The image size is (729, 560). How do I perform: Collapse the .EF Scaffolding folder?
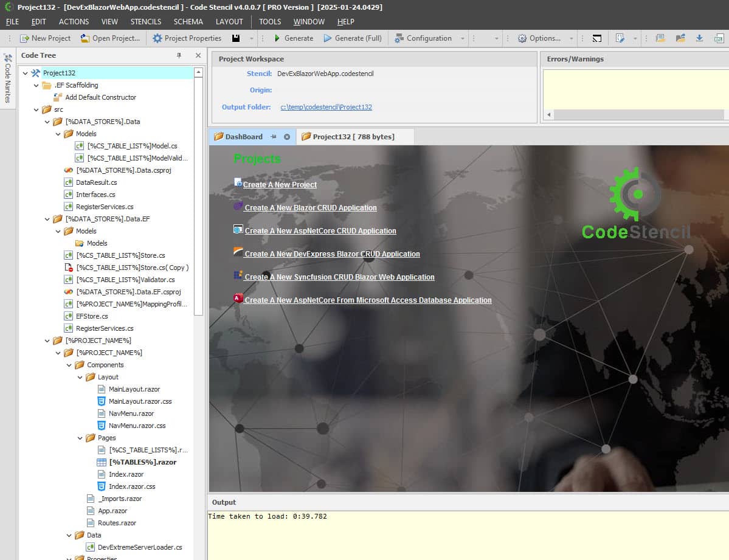click(36, 85)
